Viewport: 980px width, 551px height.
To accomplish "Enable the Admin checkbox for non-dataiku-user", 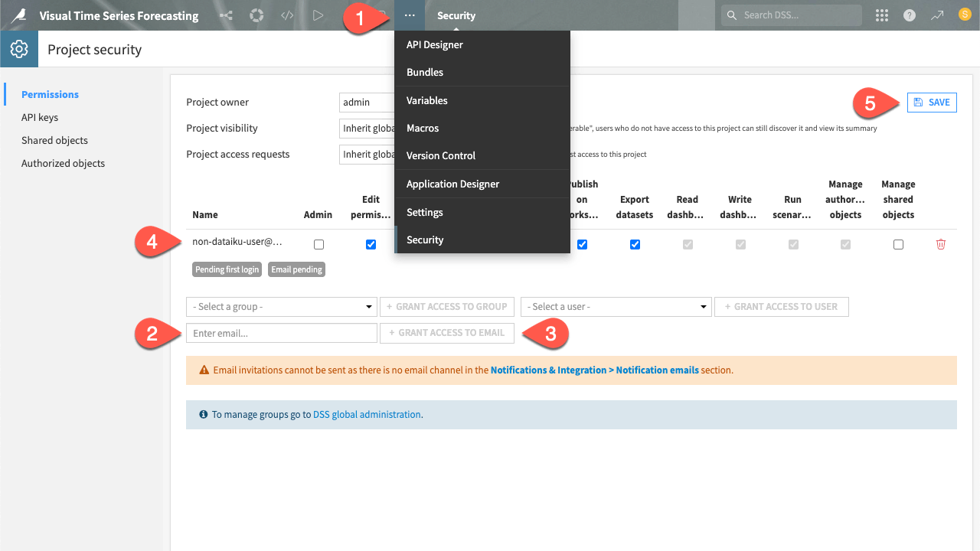I will click(318, 244).
